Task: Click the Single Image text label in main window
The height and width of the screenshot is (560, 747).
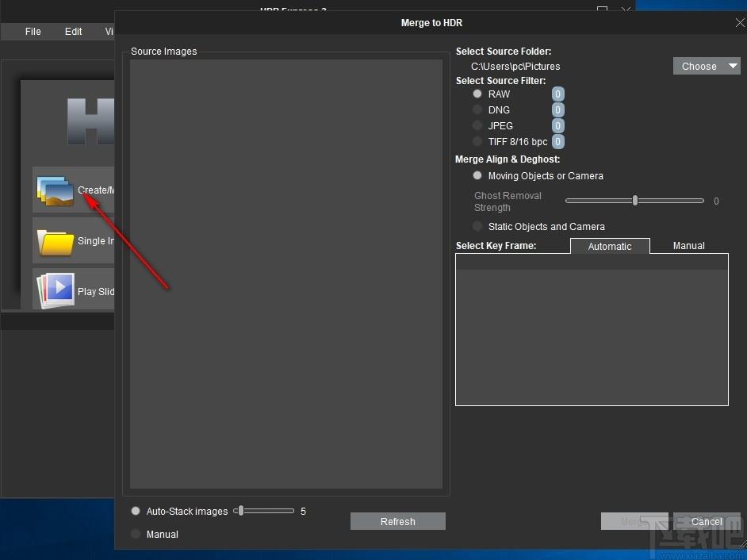Action: (x=96, y=240)
